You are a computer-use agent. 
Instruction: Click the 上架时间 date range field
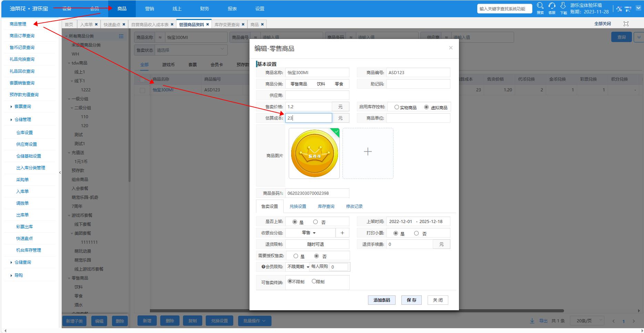coord(418,222)
